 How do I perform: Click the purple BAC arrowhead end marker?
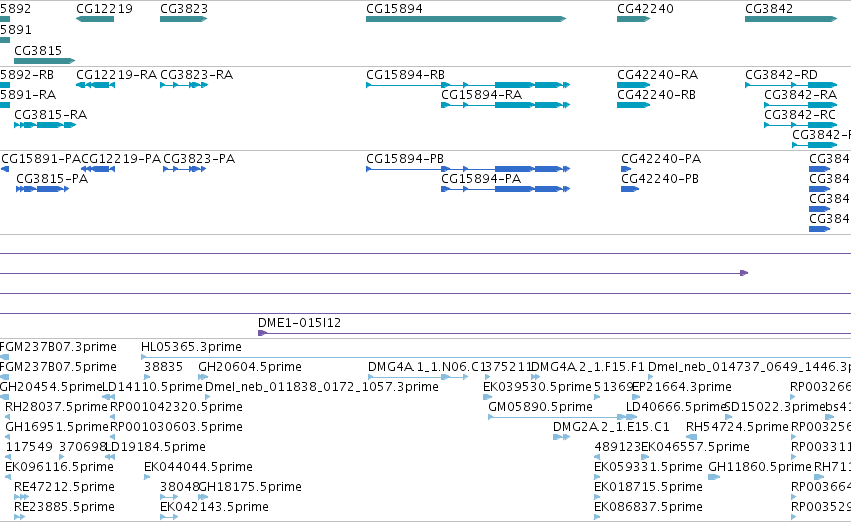pos(744,273)
